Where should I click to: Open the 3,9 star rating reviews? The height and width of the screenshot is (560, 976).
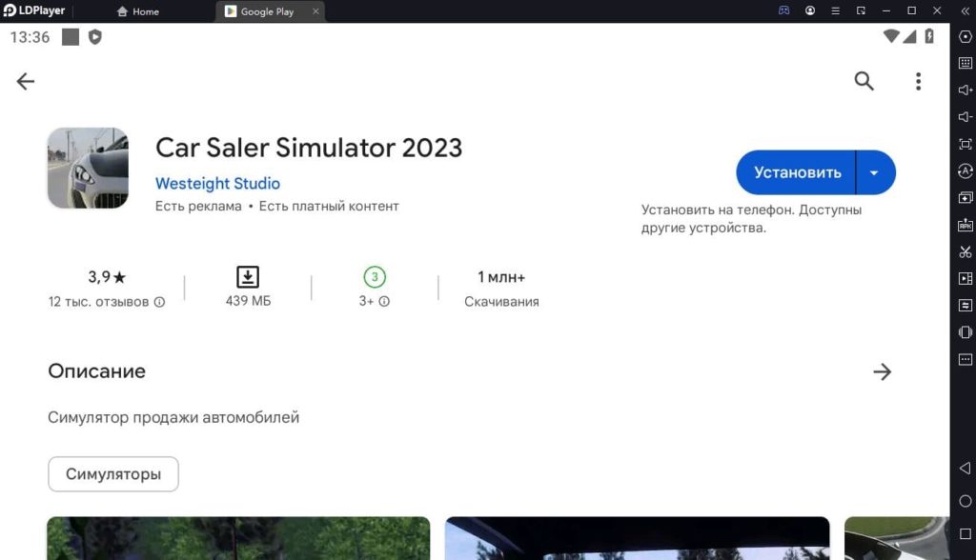[x=107, y=277]
